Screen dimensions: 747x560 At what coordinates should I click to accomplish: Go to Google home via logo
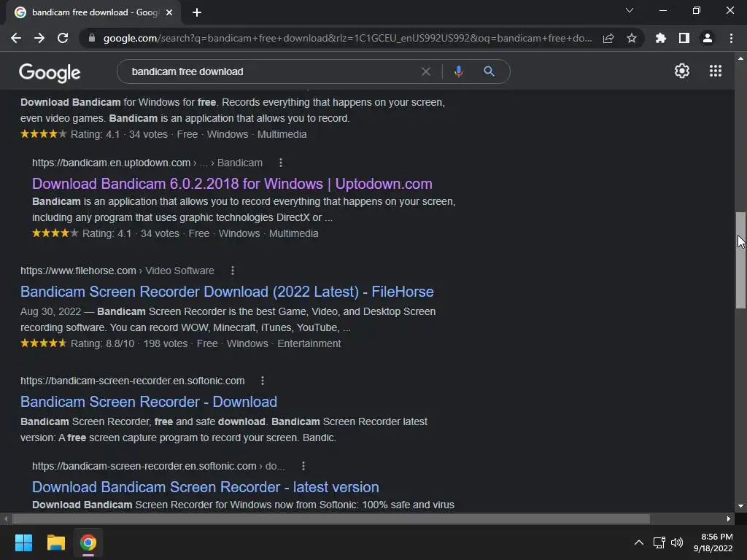coord(50,72)
